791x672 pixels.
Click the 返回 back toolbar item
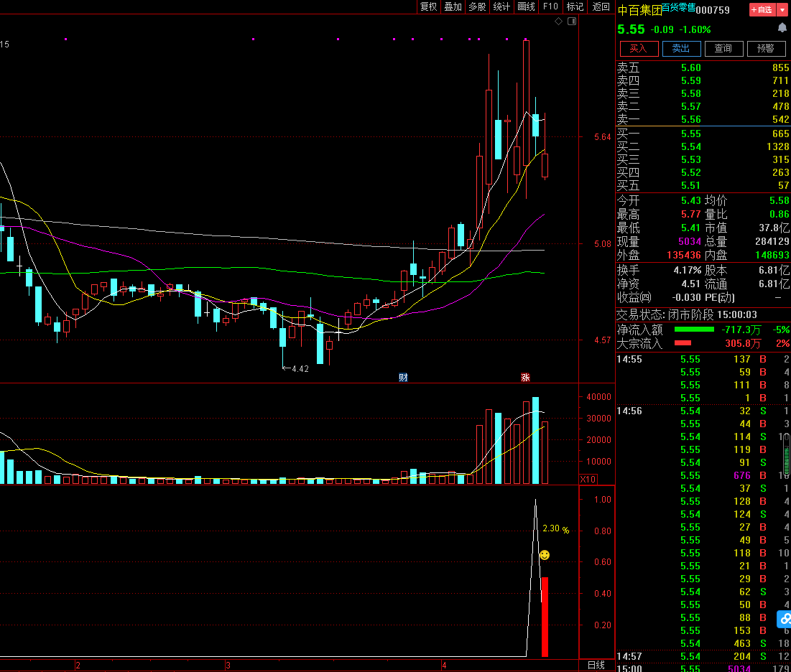pyautogui.click(x=601, y=6)
